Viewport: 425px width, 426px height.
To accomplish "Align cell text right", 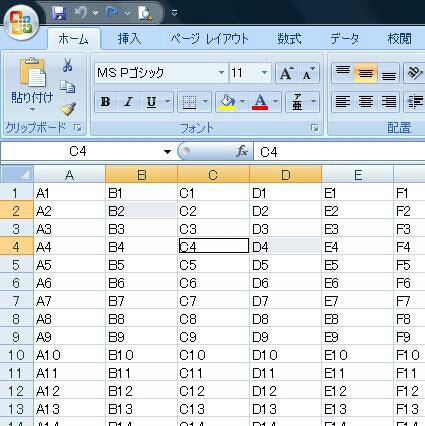I will (x=388, y=102).
